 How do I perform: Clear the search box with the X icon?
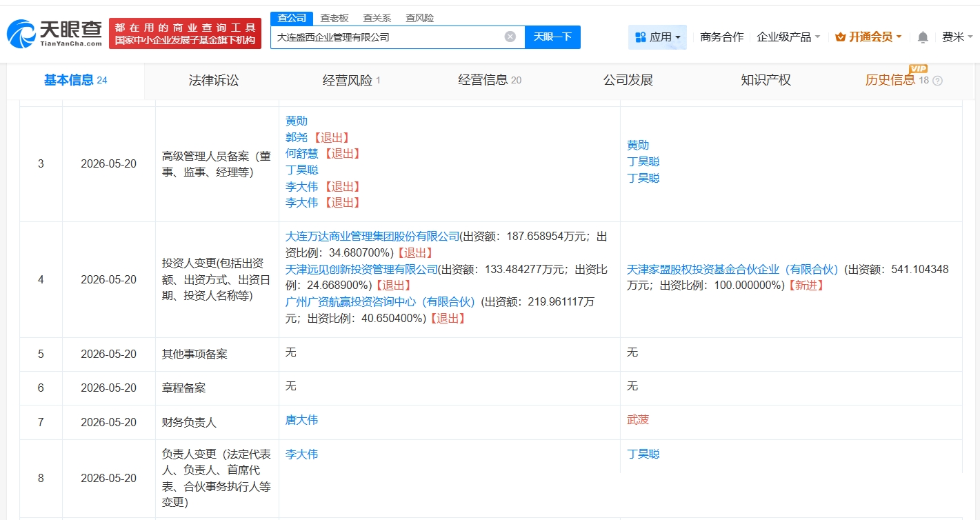[510, 37]
